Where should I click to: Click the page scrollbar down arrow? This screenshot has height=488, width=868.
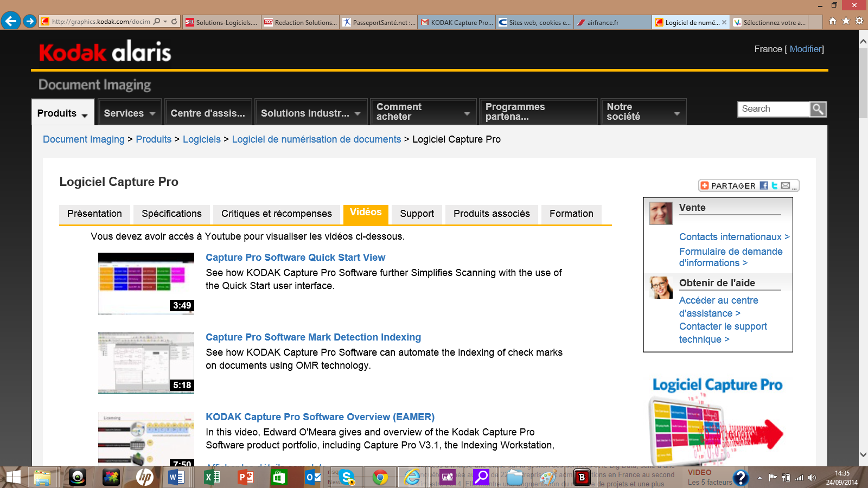pos(863,454)
